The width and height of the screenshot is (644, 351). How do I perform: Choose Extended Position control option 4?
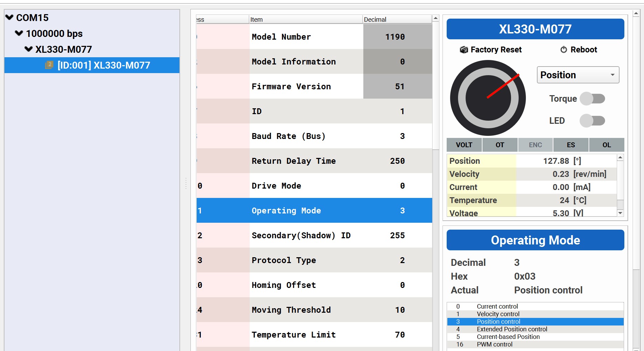click(x=535, y=329)
